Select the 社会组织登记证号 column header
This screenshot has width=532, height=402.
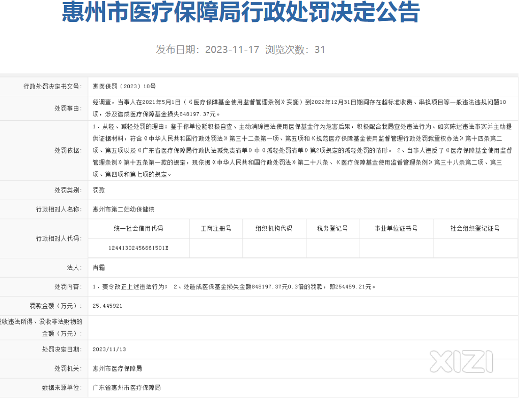click(475, 228)
